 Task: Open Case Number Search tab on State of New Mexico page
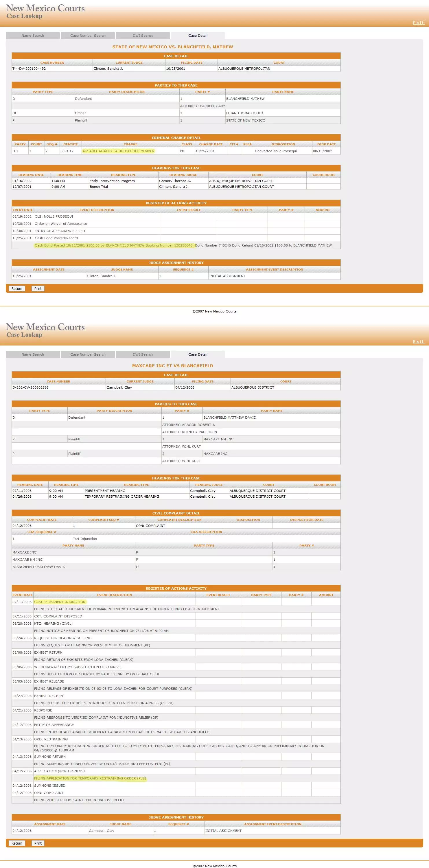tap(88, 35)
